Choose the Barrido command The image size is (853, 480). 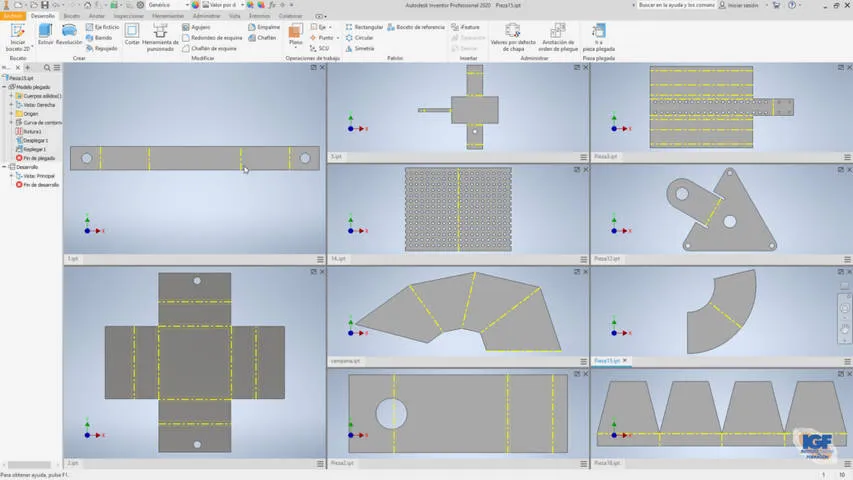pyautogui.click(x=98, y=38)
